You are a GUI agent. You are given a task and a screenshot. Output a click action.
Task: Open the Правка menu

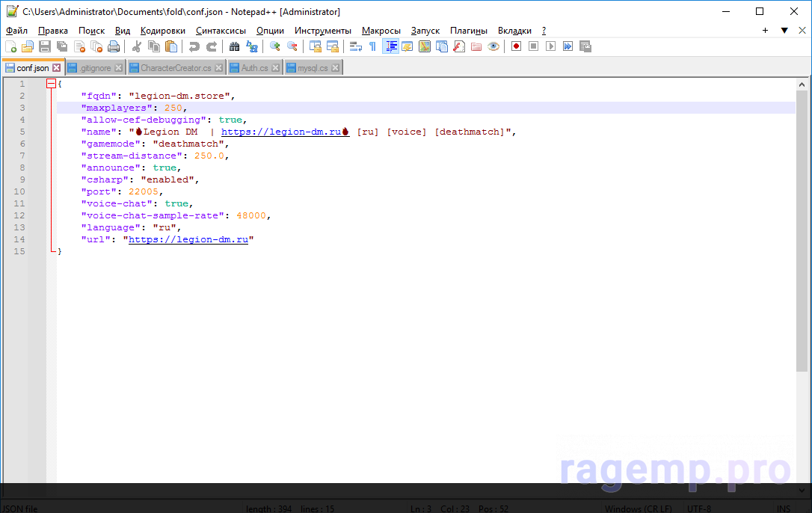coord(53,31)
